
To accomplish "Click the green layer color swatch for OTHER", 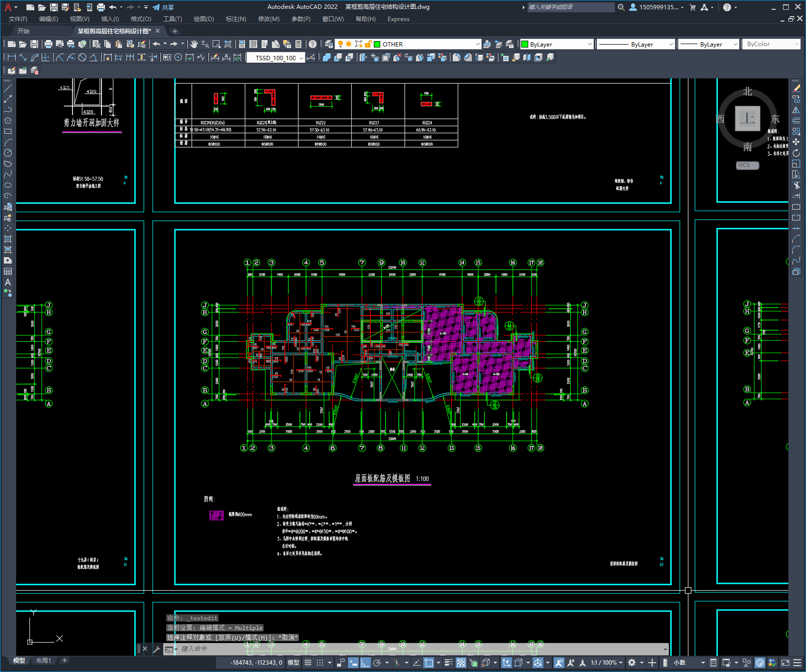I will (x=377, y=44).
